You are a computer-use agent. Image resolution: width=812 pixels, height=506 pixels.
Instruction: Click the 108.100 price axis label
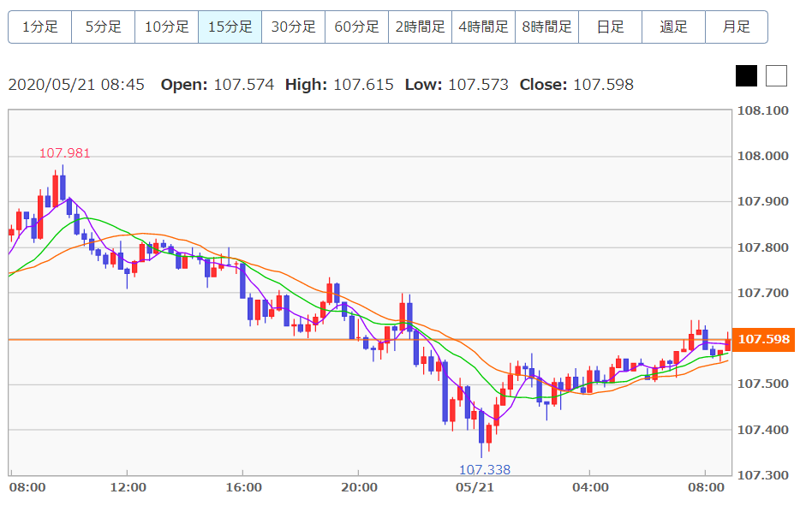(x=763, y=110)
